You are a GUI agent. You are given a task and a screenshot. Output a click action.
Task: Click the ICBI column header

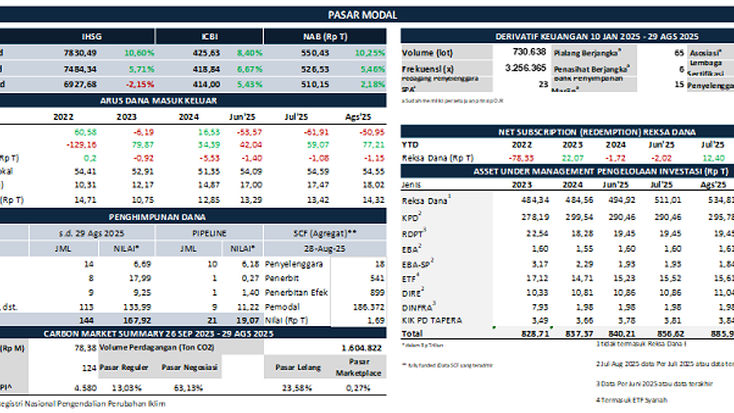[x=210, y=37]
